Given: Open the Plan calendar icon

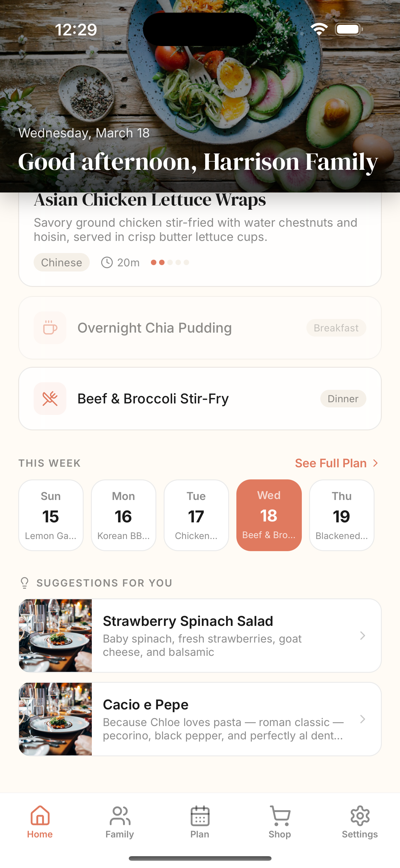Looking at the screenshot, I should point(200,815).
